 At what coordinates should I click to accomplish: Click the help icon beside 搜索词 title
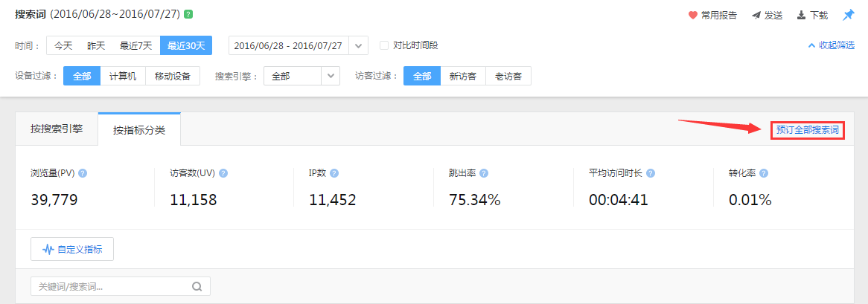click(x=188, y=14)
